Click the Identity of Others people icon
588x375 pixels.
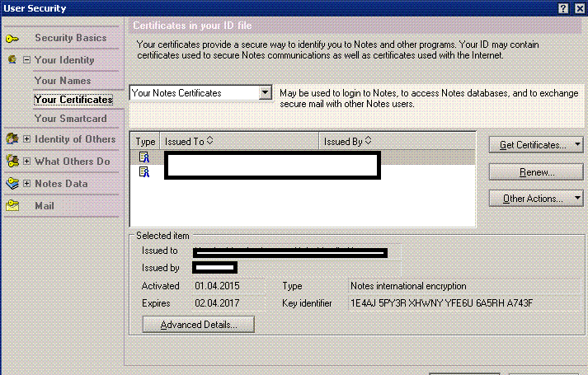pyautogui.click(x=12, y=139)
